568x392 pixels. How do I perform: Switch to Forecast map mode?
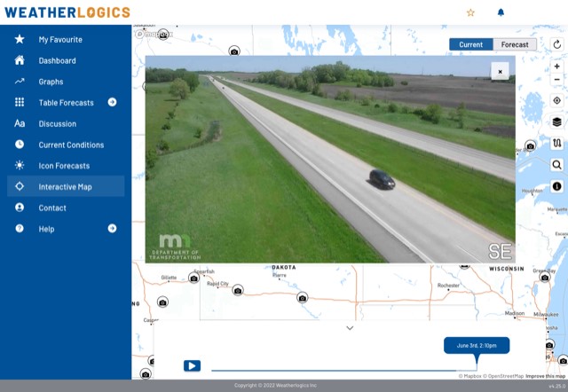click(515, 44)
